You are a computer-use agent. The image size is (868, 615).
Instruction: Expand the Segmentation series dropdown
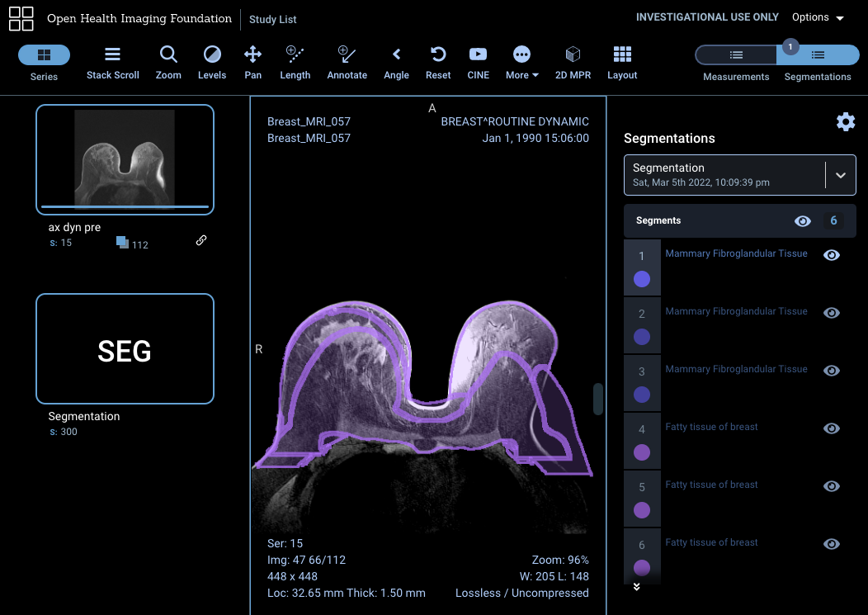coord(841,174)
